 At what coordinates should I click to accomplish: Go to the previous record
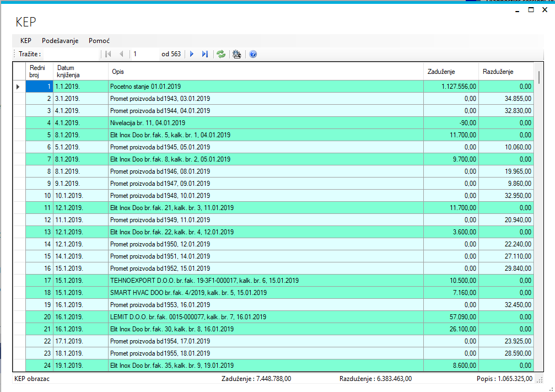(121, 54)
